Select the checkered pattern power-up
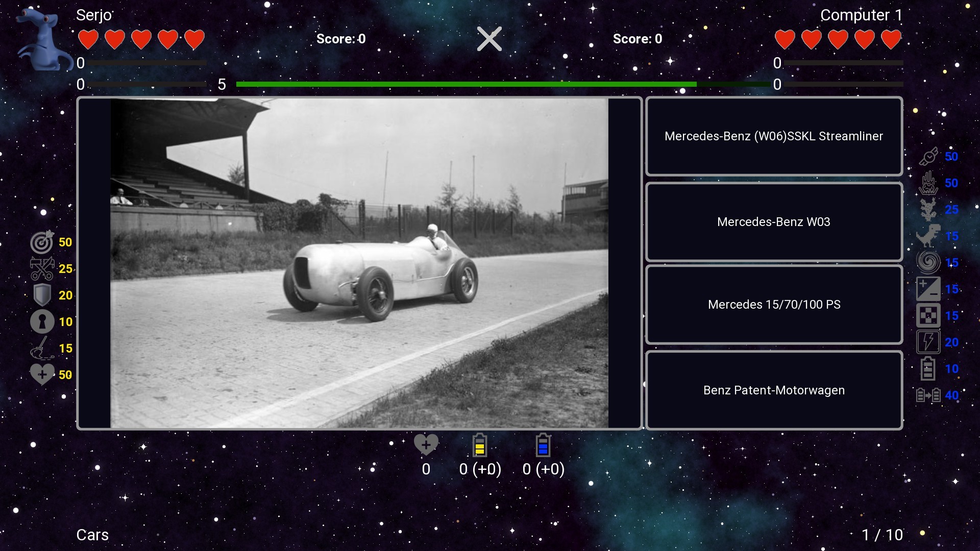The height and width of the screenshot is (551, 980). [929, 316]
